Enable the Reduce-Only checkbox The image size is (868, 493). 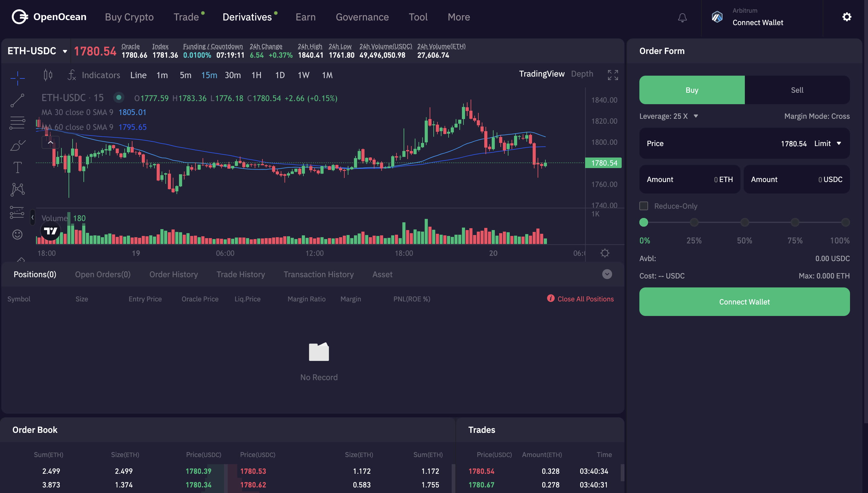tap(643, 206)
